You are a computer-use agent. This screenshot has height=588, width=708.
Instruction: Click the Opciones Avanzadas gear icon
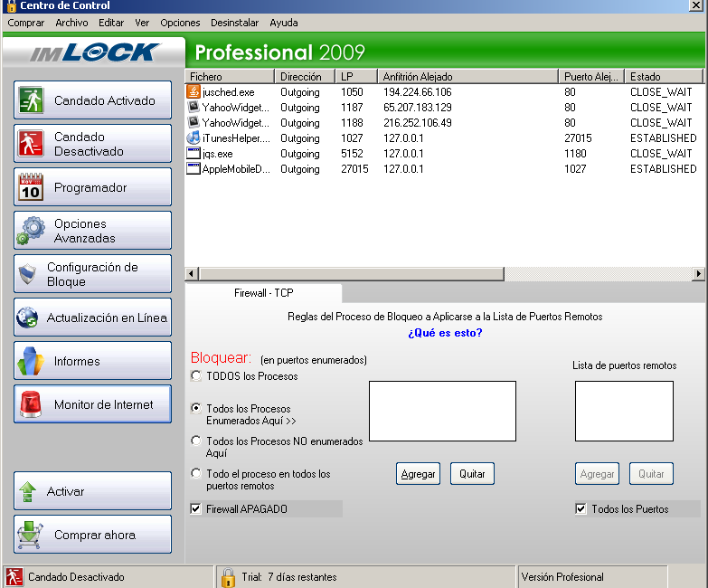[31, 231]
